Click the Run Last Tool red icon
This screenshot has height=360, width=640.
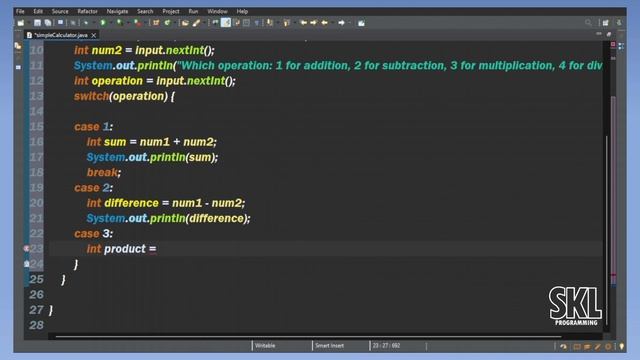tap(138, 23)
